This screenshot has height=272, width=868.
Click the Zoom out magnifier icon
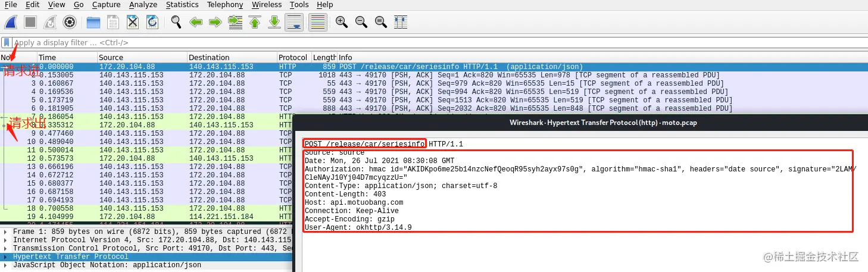[361, 23]
